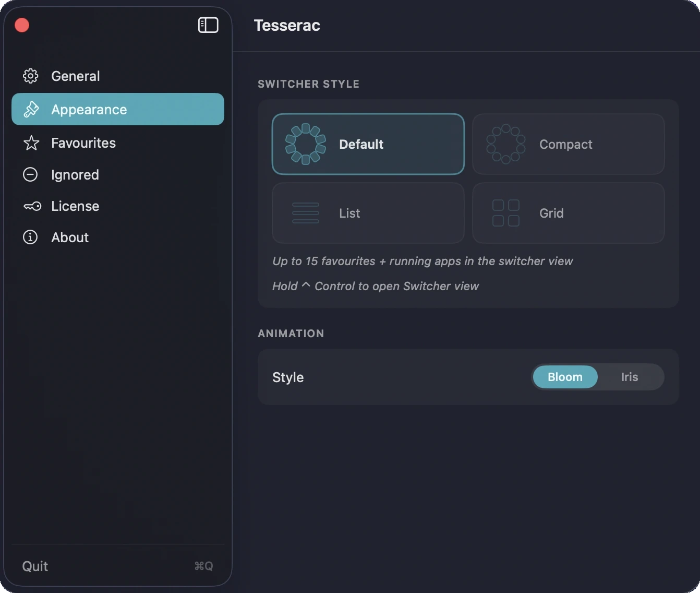The height and width of the screenshot is (593, 700).
Task: Close the window with red button
Action: click(22, 25)
